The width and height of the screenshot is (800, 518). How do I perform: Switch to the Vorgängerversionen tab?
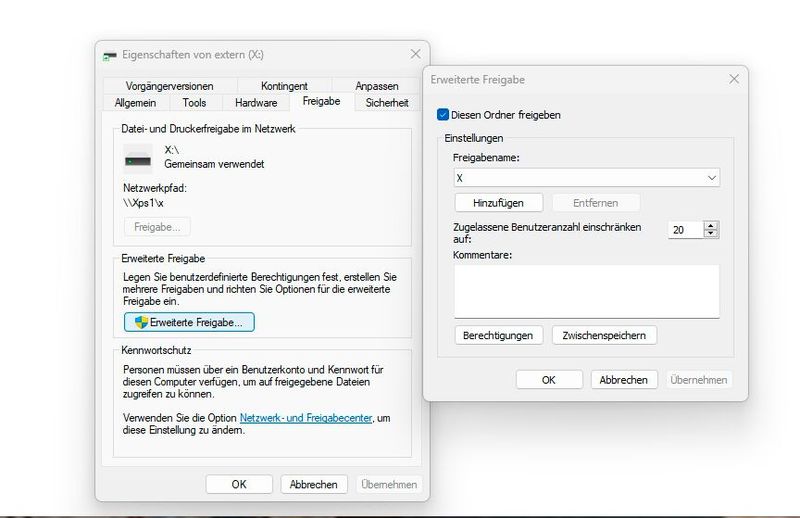tap(169, 86)
